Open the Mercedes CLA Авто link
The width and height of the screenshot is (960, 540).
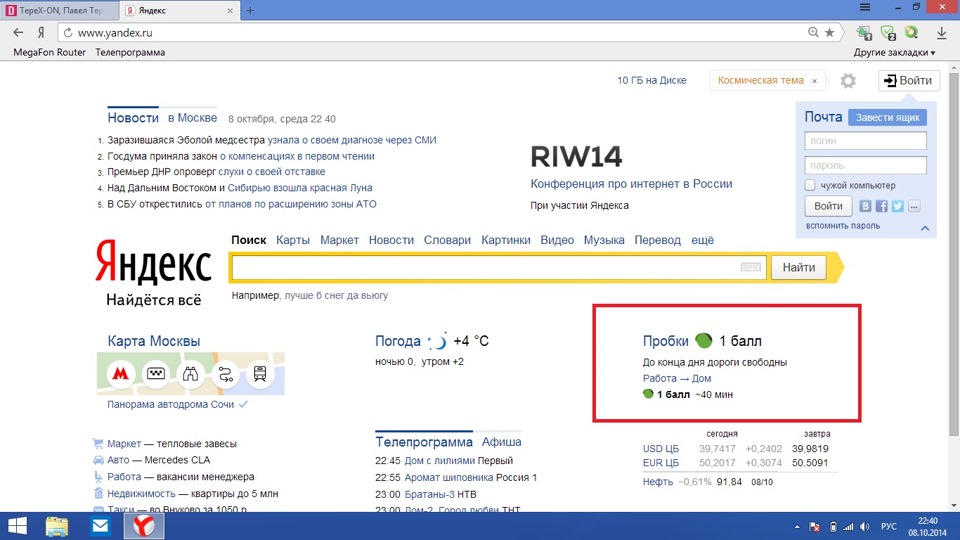point(177,460)
